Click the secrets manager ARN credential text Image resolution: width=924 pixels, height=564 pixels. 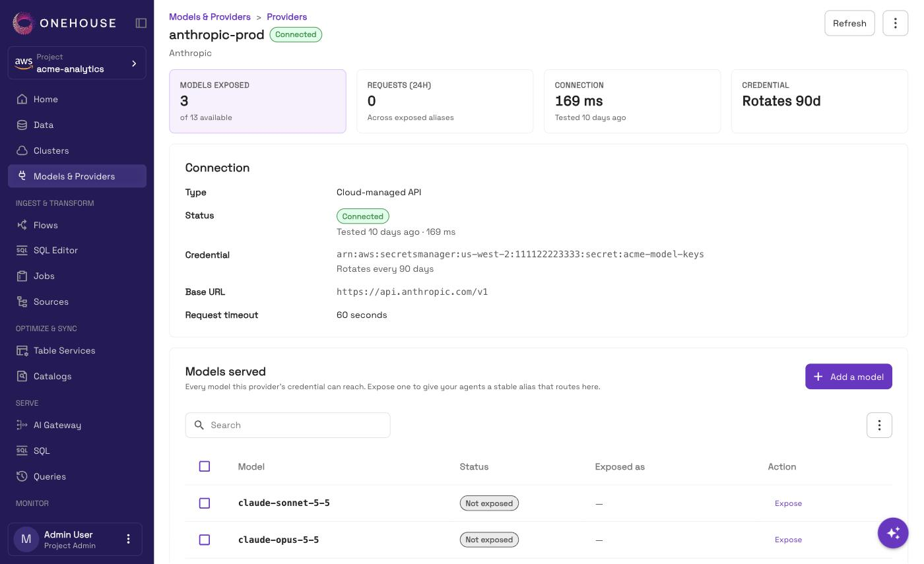(520, 254)
